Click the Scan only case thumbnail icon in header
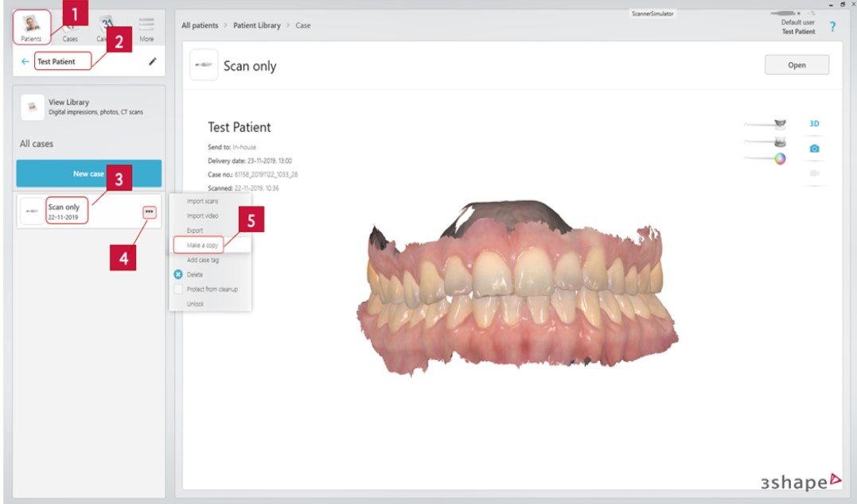 pos(204,65)
